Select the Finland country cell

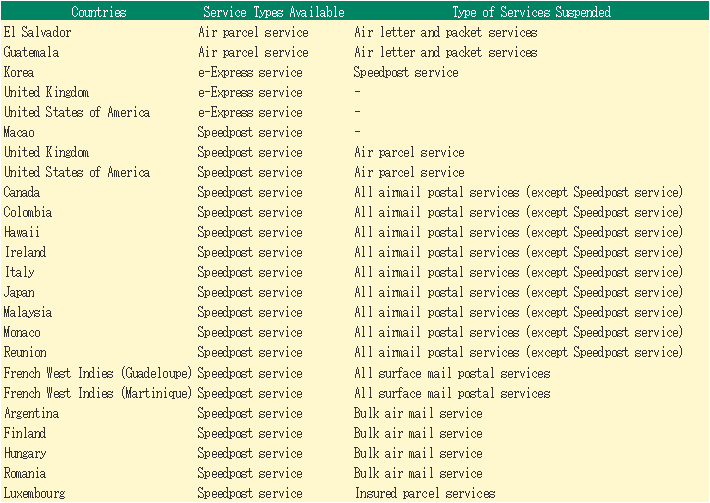point(25,433)
